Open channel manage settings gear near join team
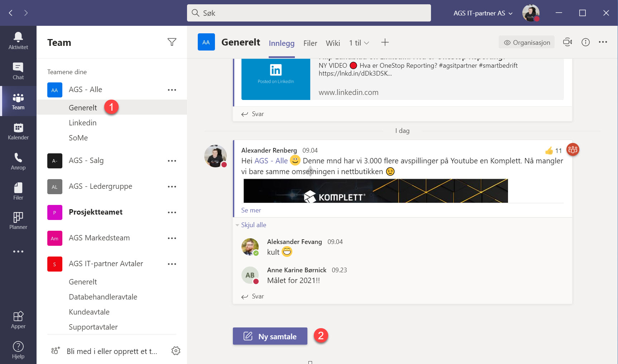The image size is (618, 364). 176,351
